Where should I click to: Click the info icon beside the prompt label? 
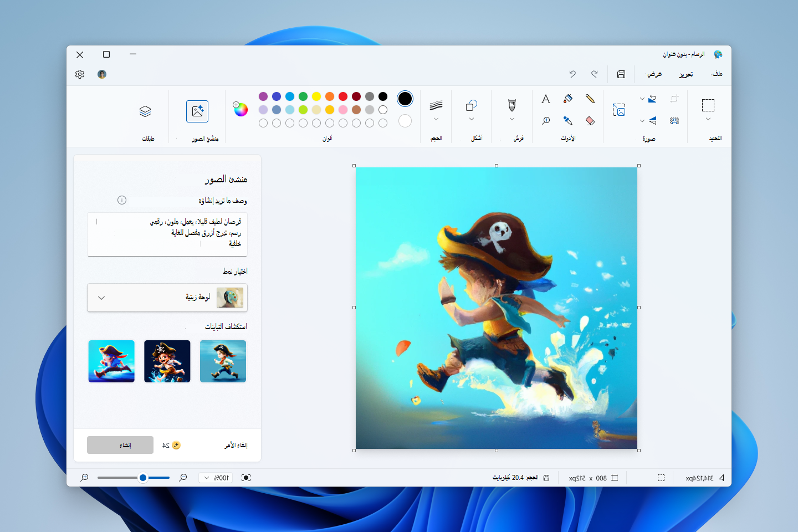click(x=122, y=200)
